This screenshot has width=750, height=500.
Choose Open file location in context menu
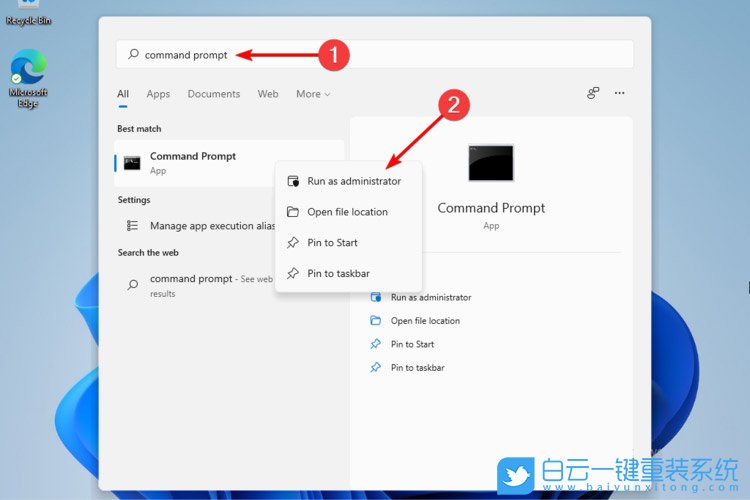348,211
